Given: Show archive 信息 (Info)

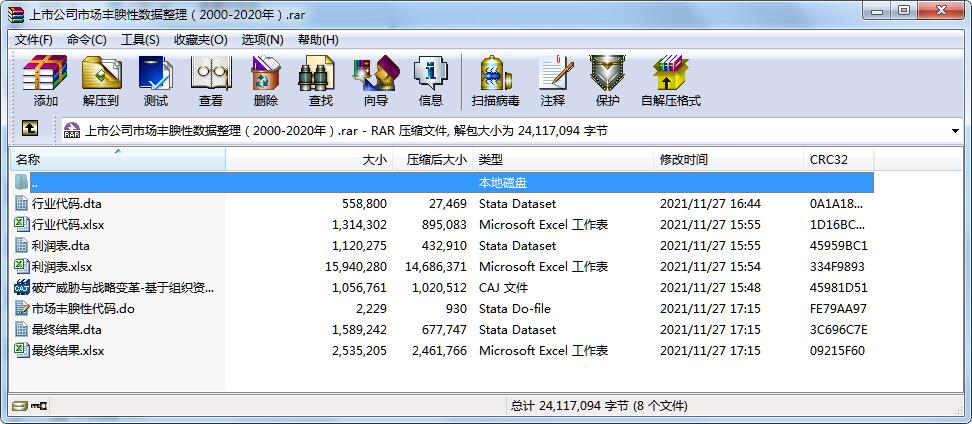Looking at the screenshot, I should (x=430, y=81).
